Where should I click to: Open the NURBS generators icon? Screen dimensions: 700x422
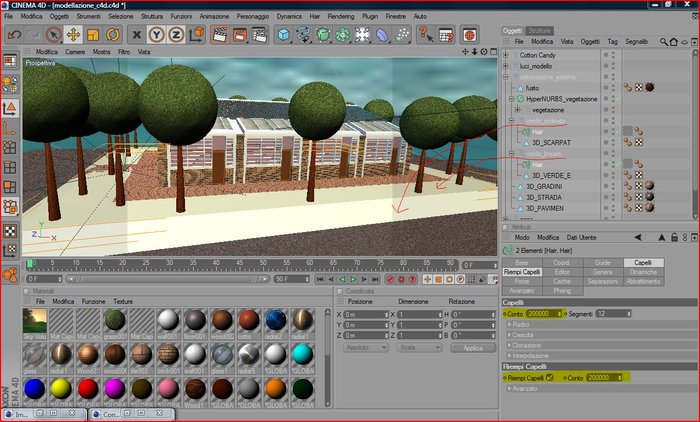[x=323, y=35]
